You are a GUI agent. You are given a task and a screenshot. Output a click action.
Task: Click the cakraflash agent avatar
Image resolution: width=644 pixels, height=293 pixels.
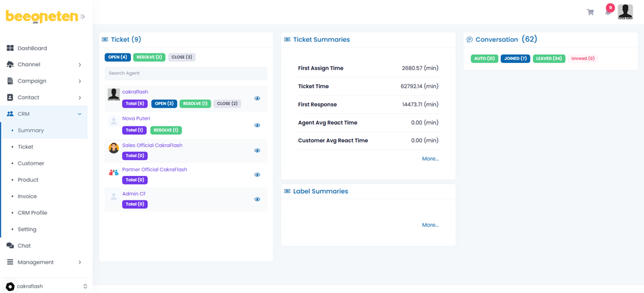(x=114, y=95)
